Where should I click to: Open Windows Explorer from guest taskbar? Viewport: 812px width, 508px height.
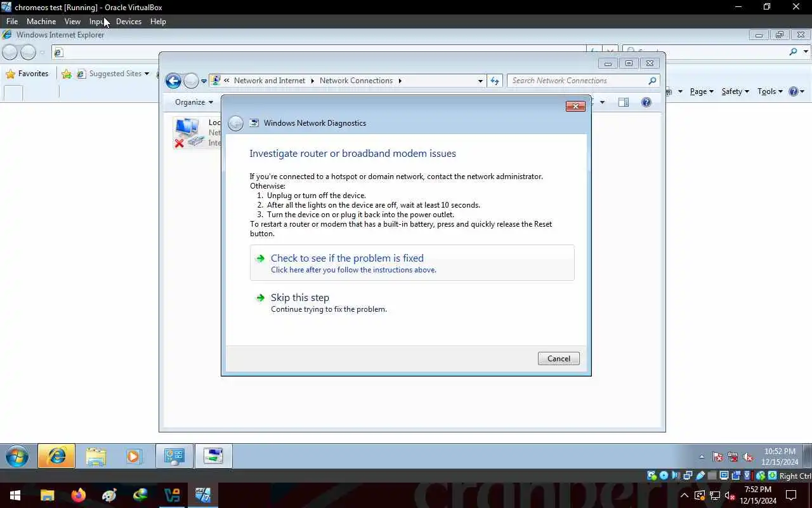click(96, 456)
